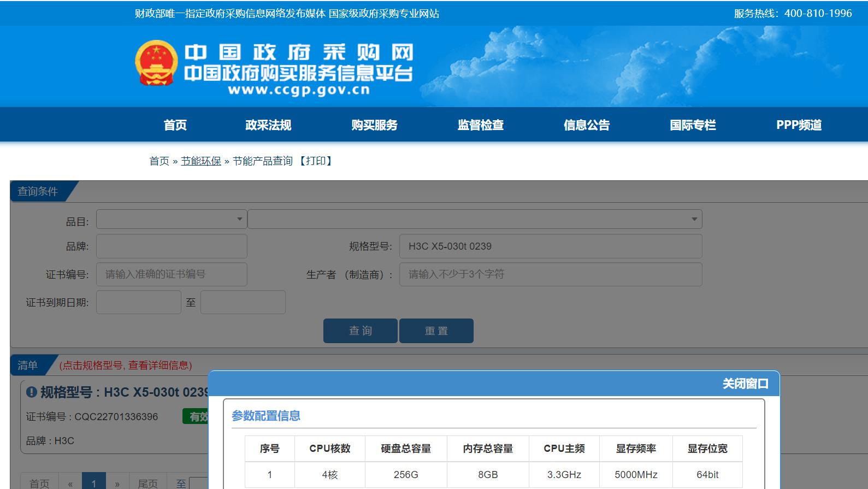Click the 256G table cell
Viewport: 868px width, 489px height.
click(406, 475)
